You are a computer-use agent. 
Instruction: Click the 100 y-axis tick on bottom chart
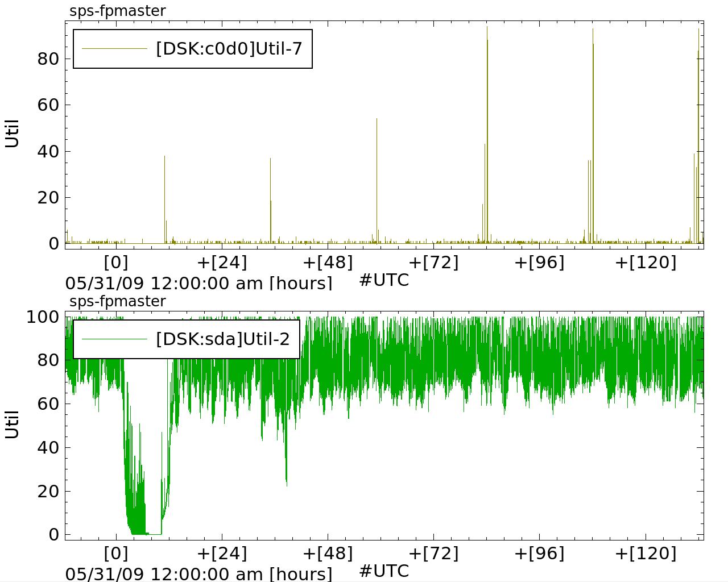click(43, 317)
